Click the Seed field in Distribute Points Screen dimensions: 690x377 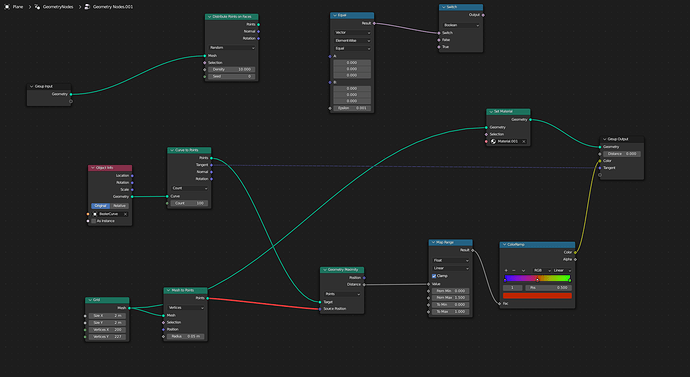coord(231,77)
